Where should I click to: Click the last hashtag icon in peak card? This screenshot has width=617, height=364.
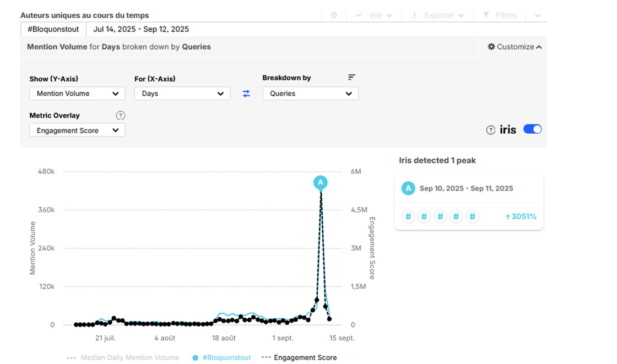tap(472, 216)
